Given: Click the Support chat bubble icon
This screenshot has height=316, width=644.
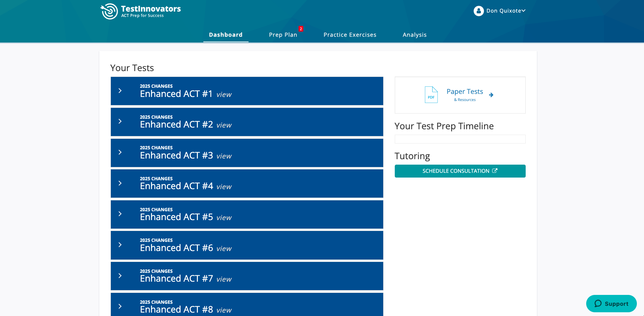Looking at the screenshot, I should tap(598, 304).
